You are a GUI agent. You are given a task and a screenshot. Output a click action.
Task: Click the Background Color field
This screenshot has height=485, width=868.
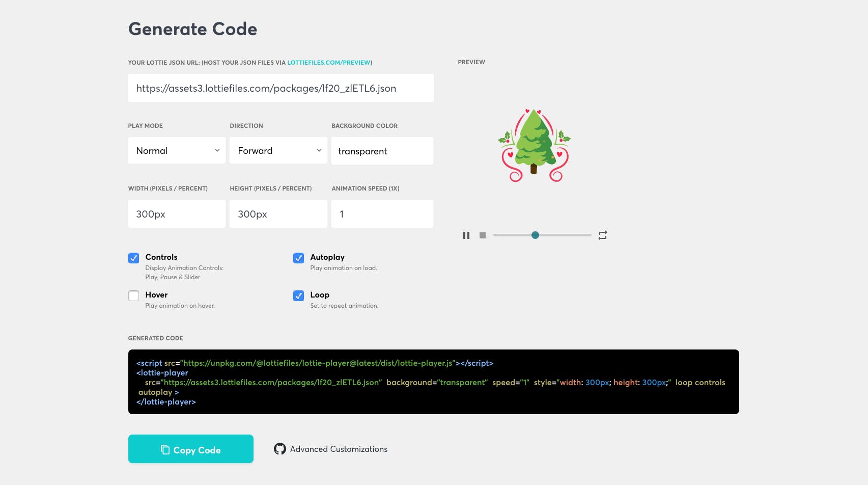click(382, 151)
